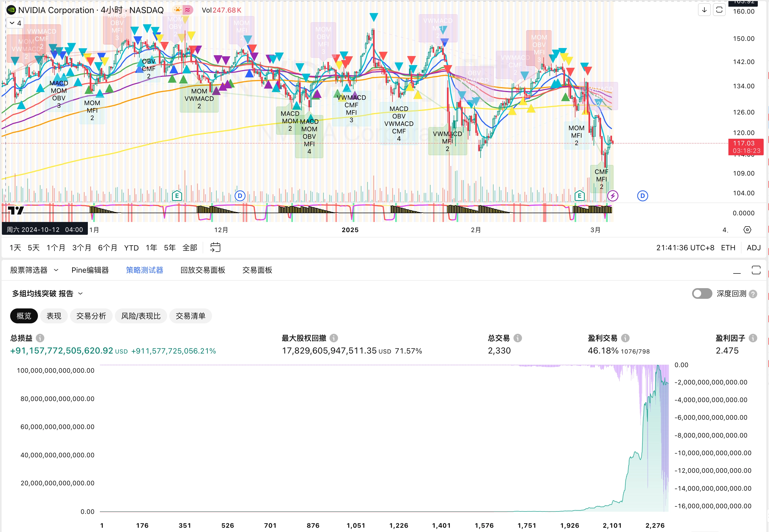Set the chart range to 6个月
This screenshot has width=769, height=532.
(108, 248)
